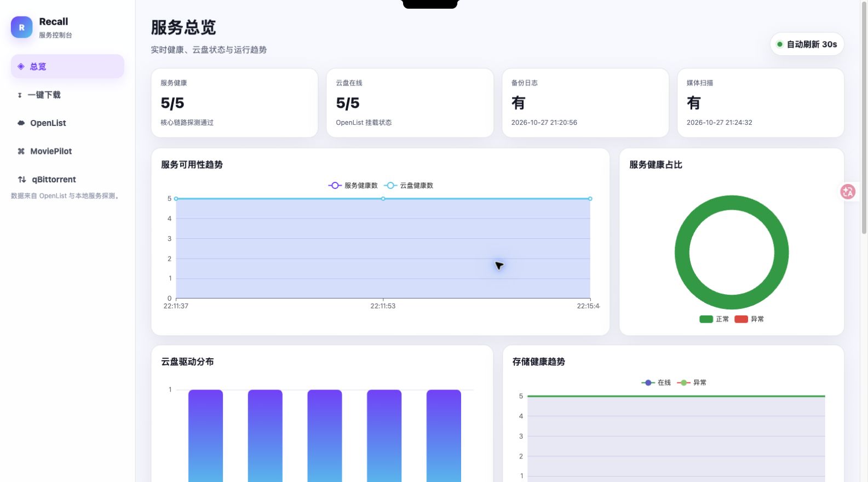Click the 有 value under 媒体扫描
Viewport: 868px width, 482px height.
click(x=694, y=103)
